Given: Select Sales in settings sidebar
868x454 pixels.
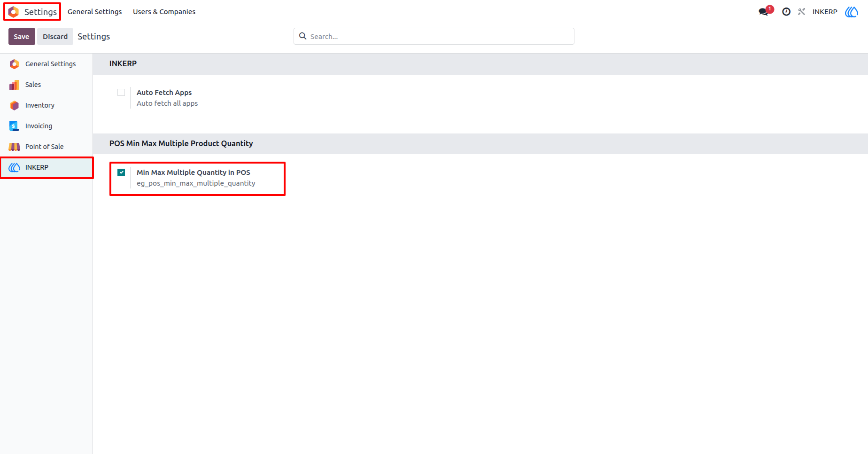Looking at the screenshot, I should tap(46, 85).
